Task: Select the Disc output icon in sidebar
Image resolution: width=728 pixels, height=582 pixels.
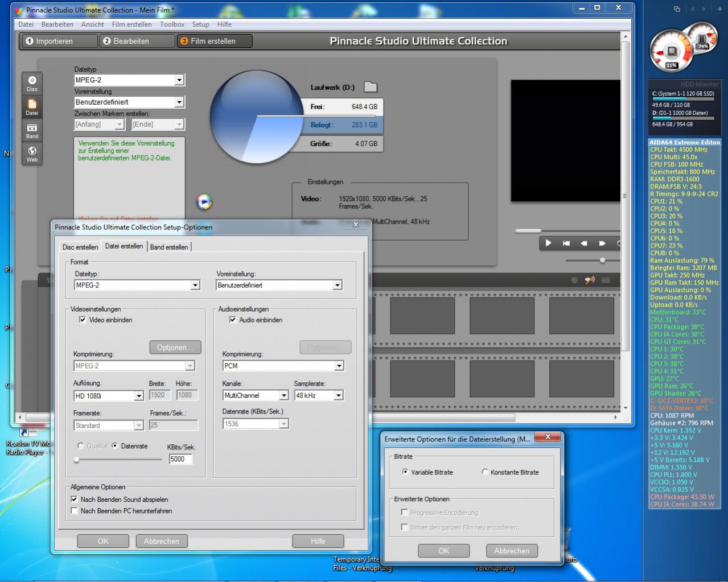Action: tap(32, 83)
